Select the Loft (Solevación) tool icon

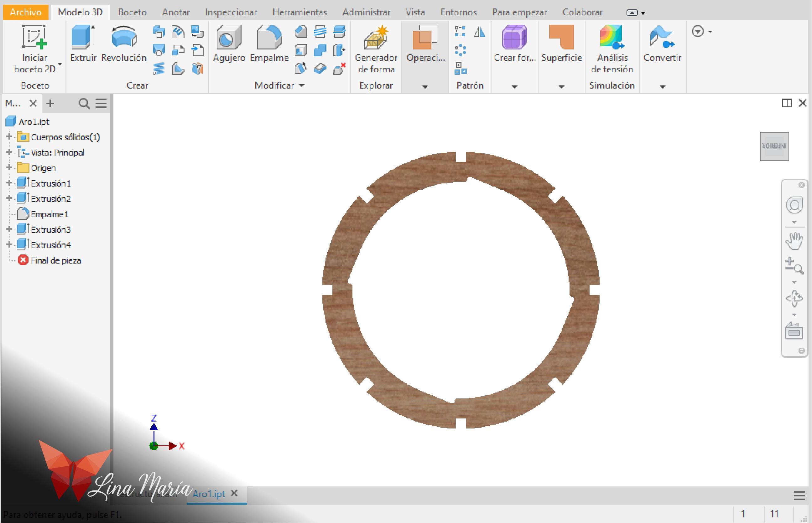pyautogui.click(x=159, y=50)
